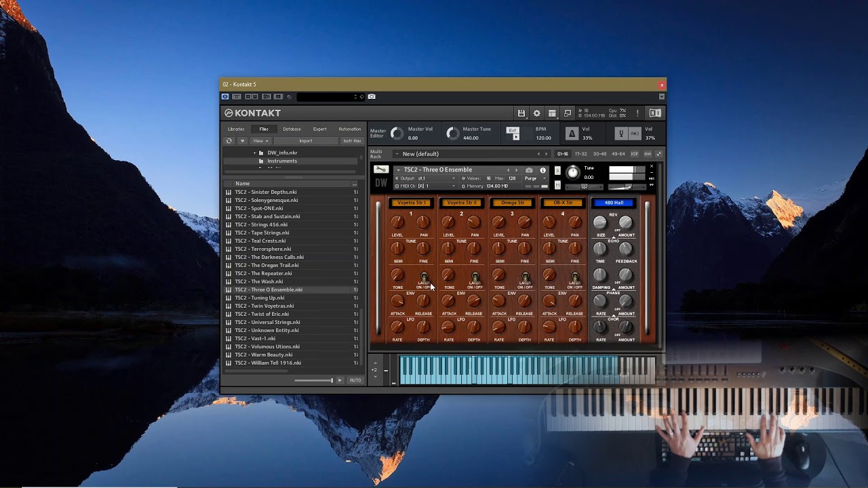The height and width of the screenshot is (488, 868).
Task: Switch to the Files tab
Action: pyautogui.click(x=264, y=129)
